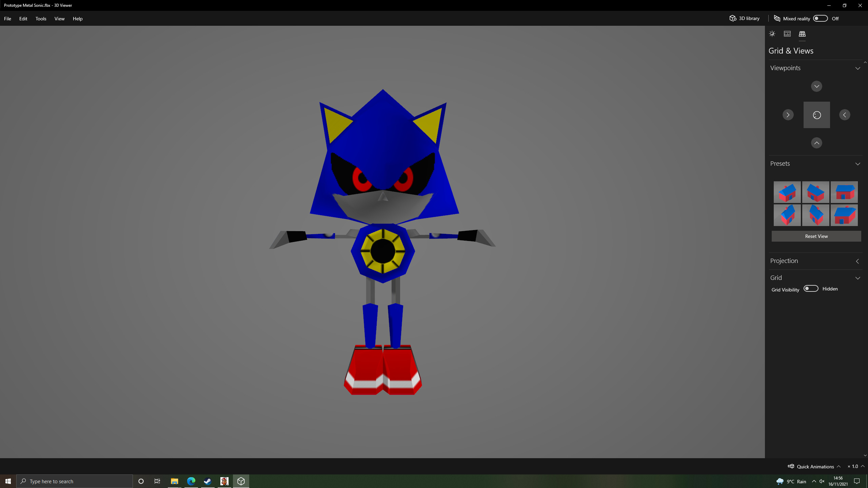Open the Microsoft Edge taskbar icon
The image size is (868, 488).
point(191,481)
